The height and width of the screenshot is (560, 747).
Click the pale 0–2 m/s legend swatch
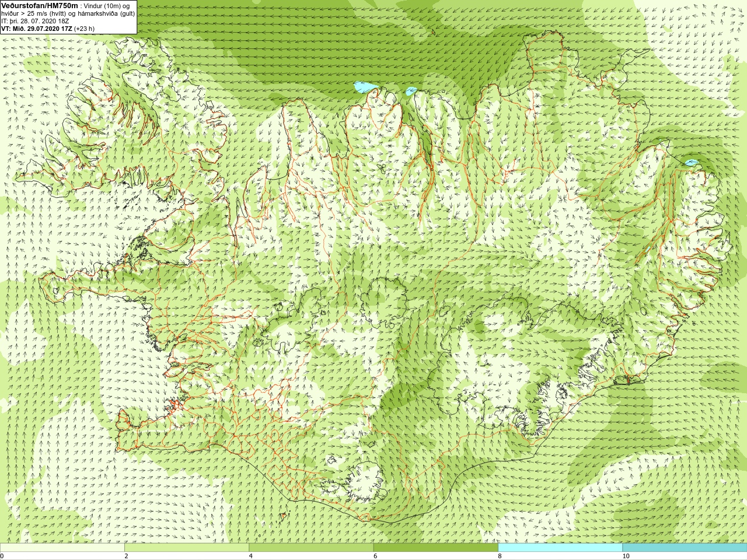tap(62, 548)
